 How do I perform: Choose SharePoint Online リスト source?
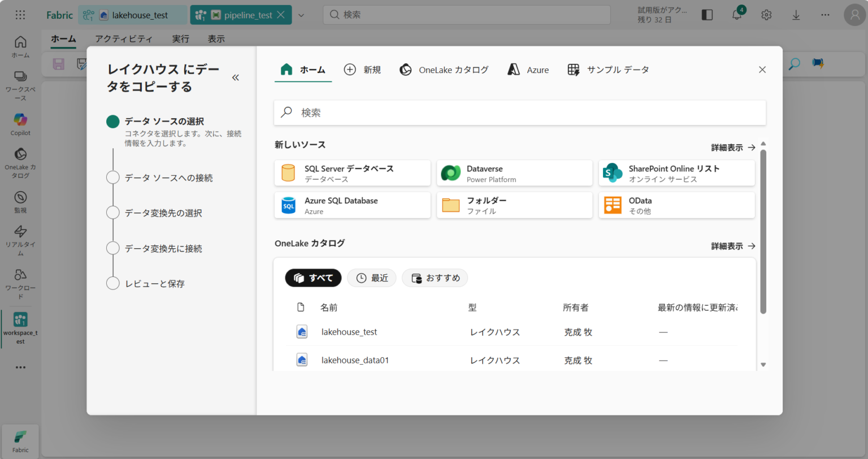pos(677,173)
